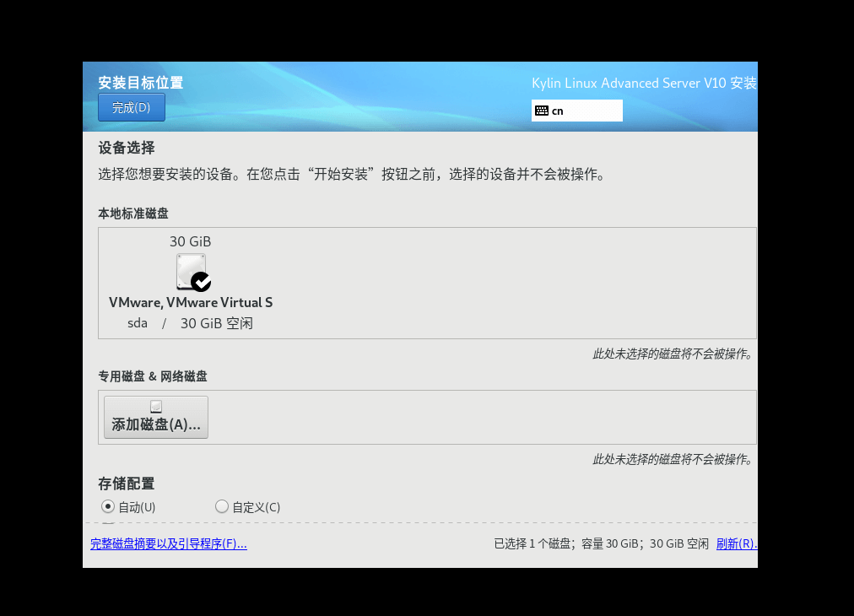Select the 30 GiB hard disk icon

point(190,271)
